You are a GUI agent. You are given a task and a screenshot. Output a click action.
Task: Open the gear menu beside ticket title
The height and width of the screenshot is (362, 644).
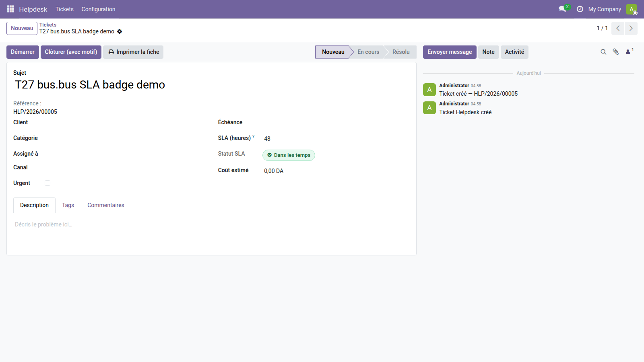pyautogui.click(x=120, y=31)
